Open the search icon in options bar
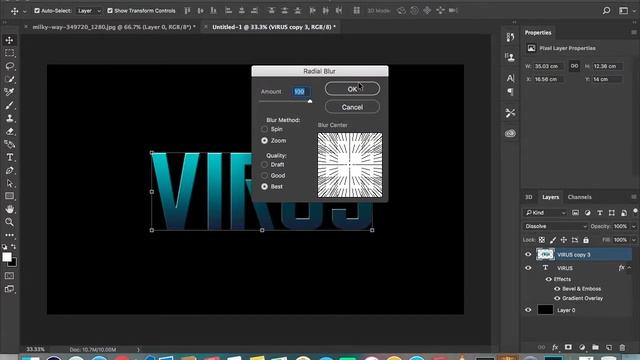 607,11
